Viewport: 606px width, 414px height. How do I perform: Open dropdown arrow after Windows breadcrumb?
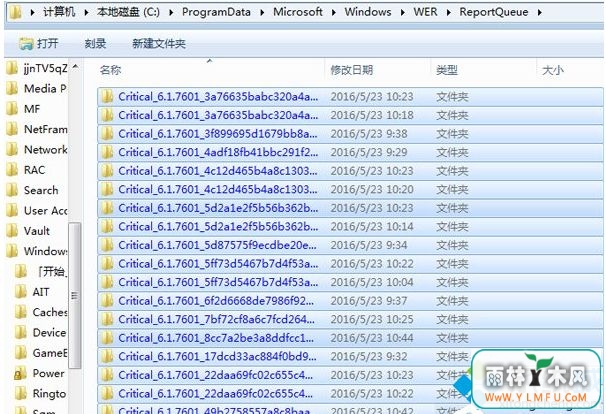pos(403,13)
